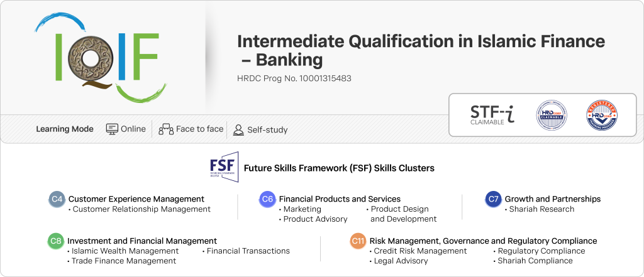Open Financial Products and Services cluster
Screen dimensions: 644x277
(x=340, y=199)
